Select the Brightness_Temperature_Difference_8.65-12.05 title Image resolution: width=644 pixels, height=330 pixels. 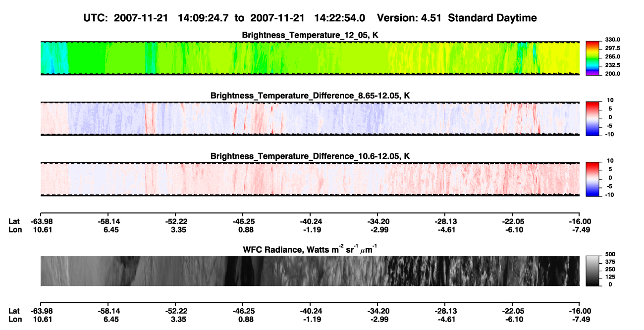(x=310, y=95)
